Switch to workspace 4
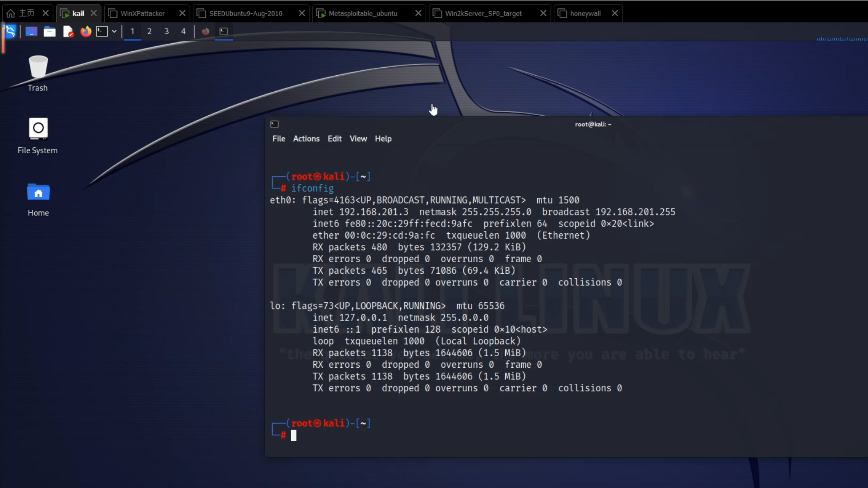 [183, 31]
